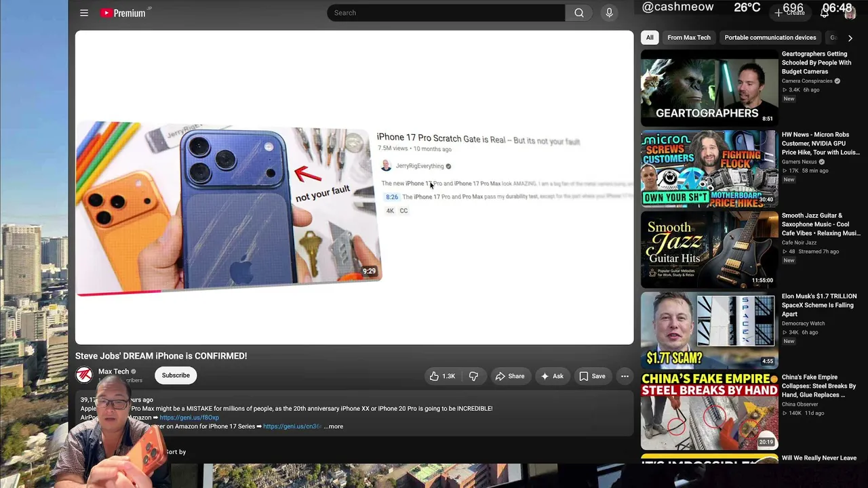
Task: Dislike the video with thumbs down
Action: pyautogui.click(x=473, y=376)
